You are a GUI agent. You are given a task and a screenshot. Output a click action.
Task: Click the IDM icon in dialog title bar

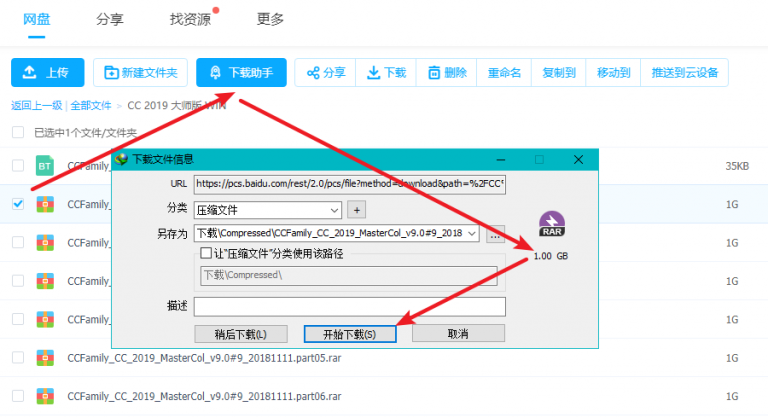pyautogui.click(x=121, y=159)
